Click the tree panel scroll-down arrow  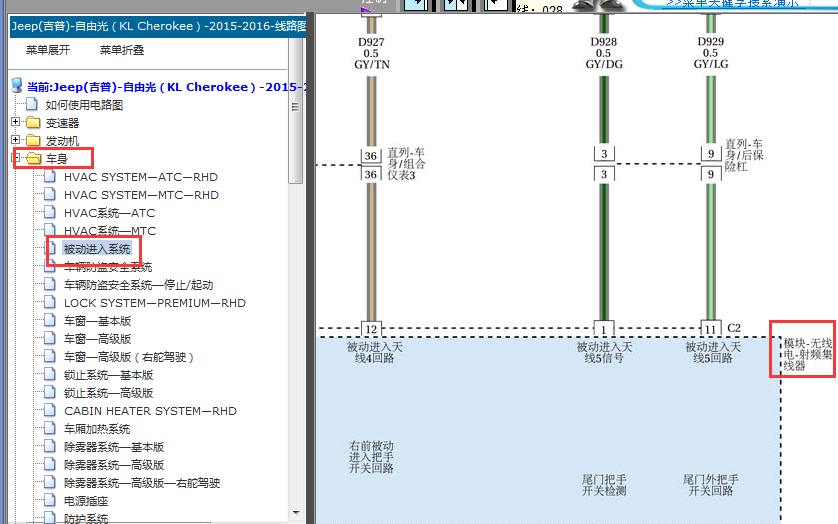point(296,513)
